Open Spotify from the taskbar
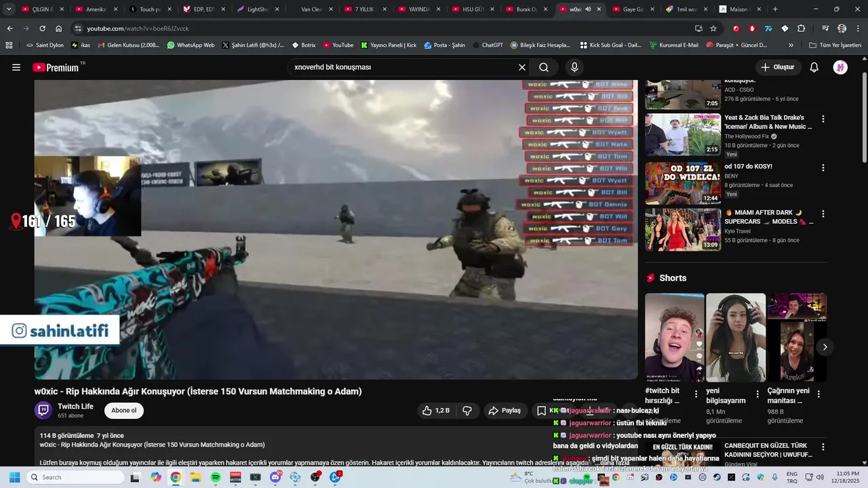Screen dimensions: 868x488 click(216, 477)
